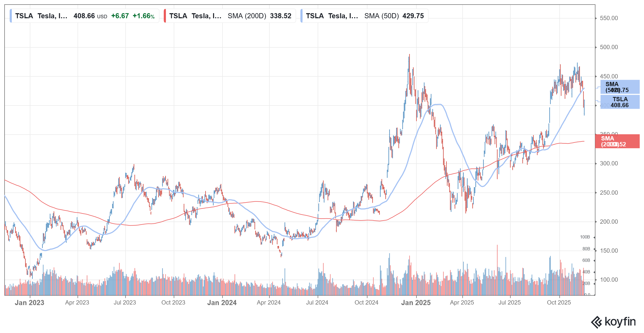Click the blue TSLA price legend indicator bar
Viewport: 644px width, 333px height.
coord(11,16)
